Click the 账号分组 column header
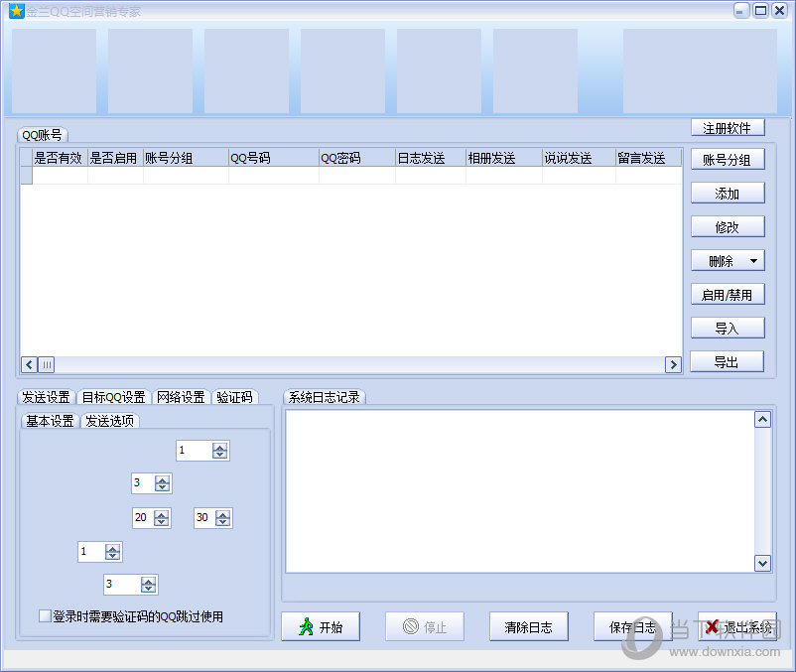The height and width of the screenshot is (672, 796). [x=186, y=158]
